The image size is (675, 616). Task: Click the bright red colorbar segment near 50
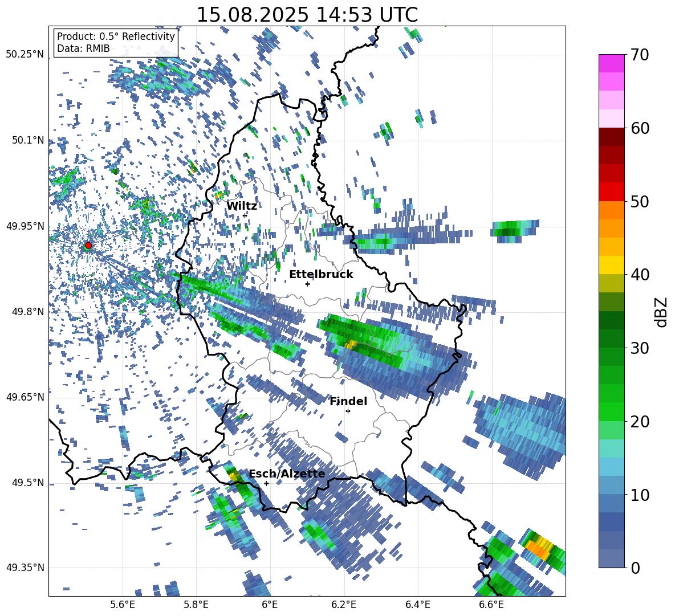point(611,192)
